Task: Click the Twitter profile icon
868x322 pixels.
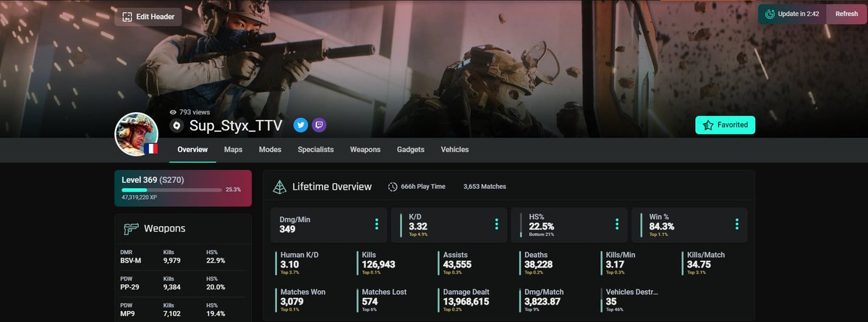Action: tap(300, 125)
